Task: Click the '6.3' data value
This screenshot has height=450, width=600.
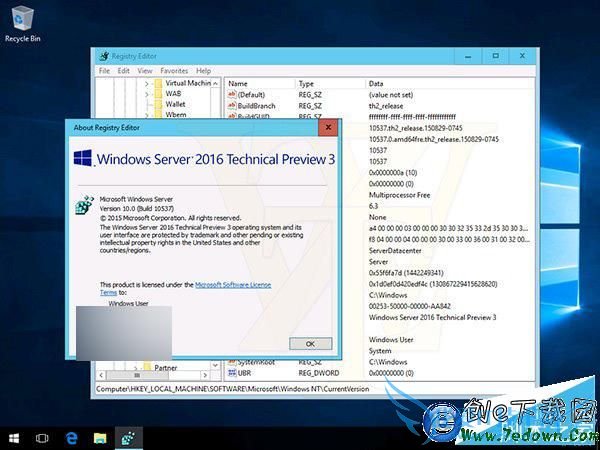Action: point(373,206)
